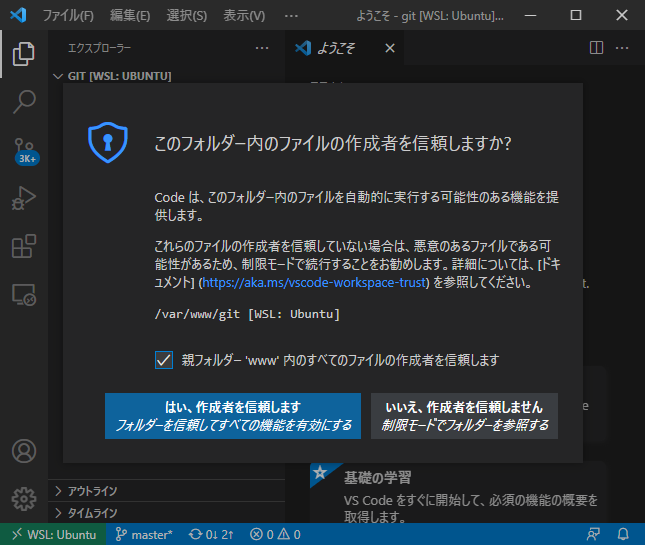Open notifications bell in status bar
The image size is (645, 545).
point(623,534)
